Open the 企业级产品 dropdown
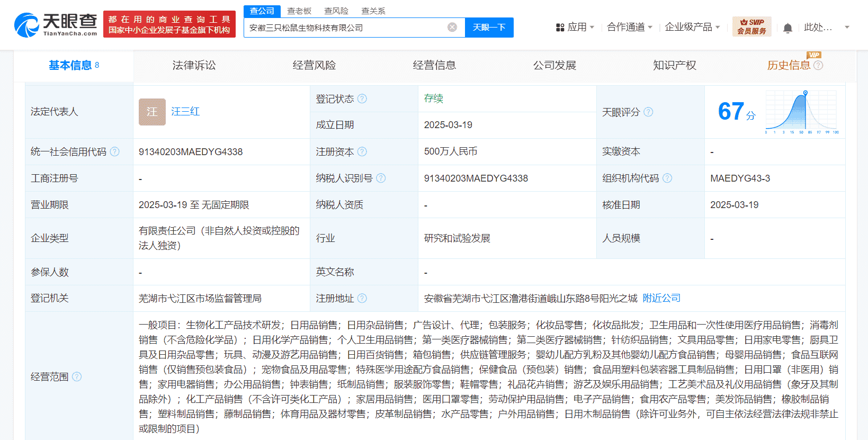This screenshot has width=868, height=440. (692, 27)
